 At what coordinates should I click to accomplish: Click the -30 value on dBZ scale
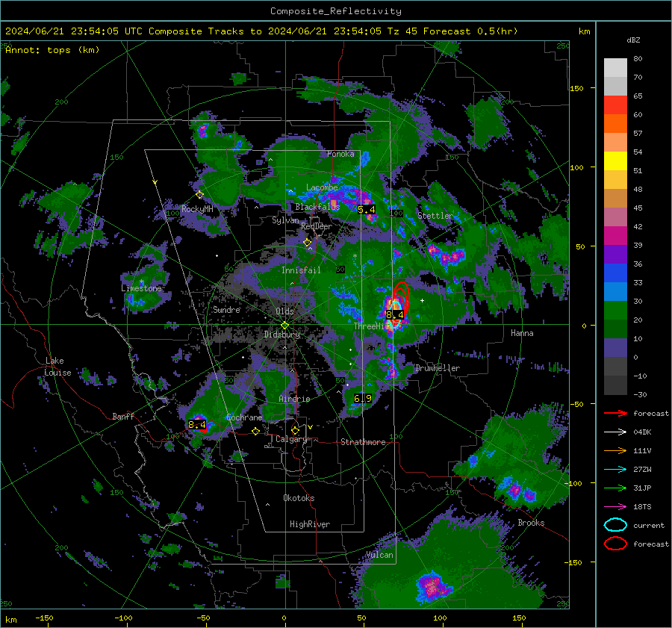(640, 394)
